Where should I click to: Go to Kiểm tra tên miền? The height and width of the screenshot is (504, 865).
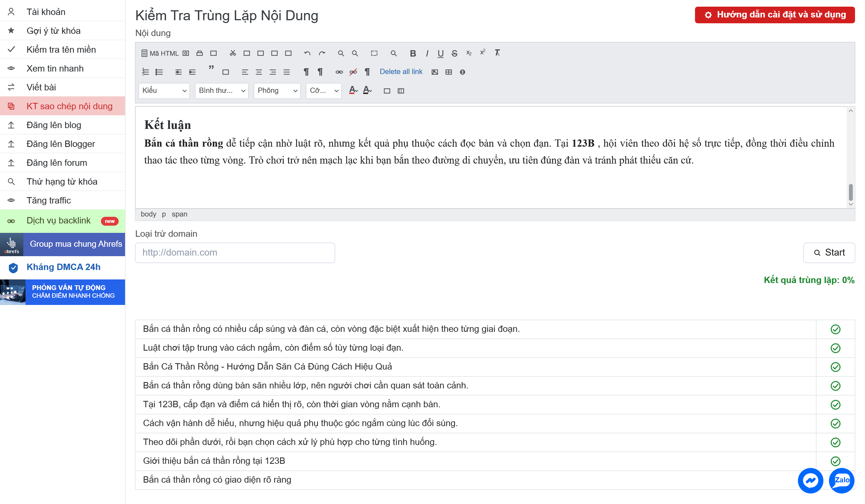click(62, 49)
